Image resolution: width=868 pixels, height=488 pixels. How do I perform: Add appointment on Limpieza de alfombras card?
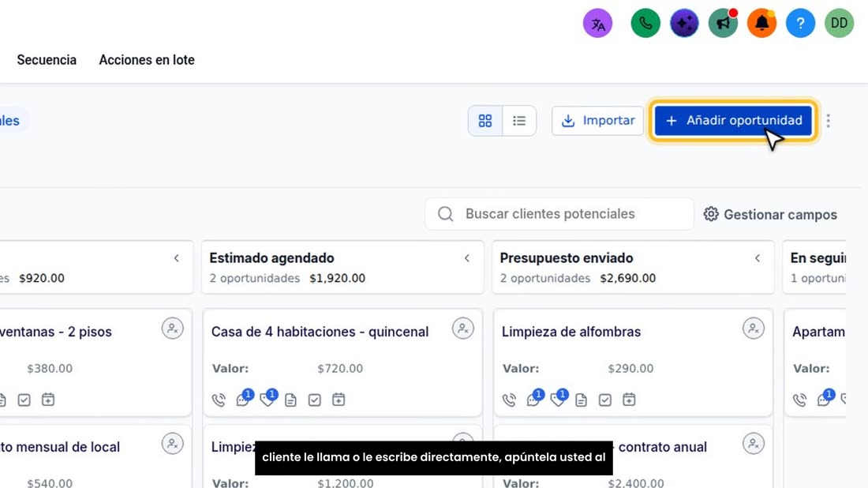[629, 400]
